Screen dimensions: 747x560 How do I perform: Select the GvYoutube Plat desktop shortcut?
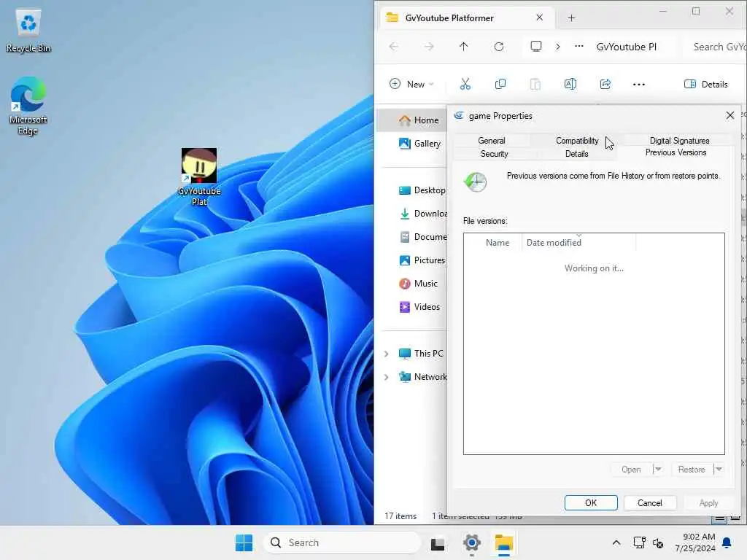click(199, 177)
